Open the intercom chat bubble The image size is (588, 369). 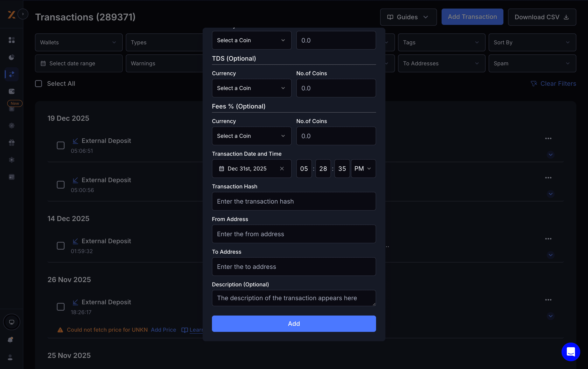tap(570, 352)
